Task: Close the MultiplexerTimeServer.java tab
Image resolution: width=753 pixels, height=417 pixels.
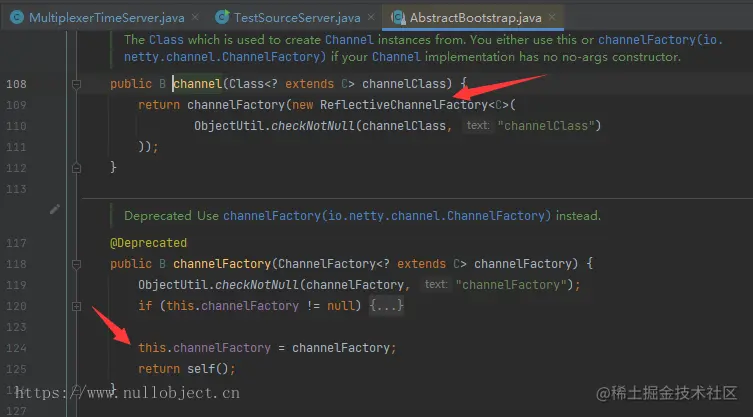Action: (195, 17)
